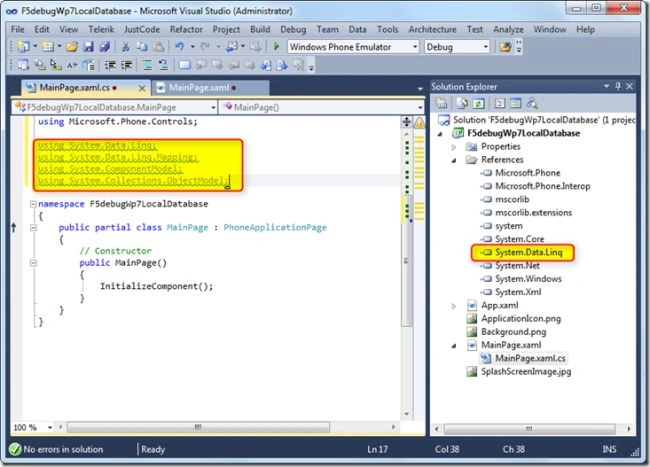Click the Comment Out Selected Lines icon

(x=147, y=65)
